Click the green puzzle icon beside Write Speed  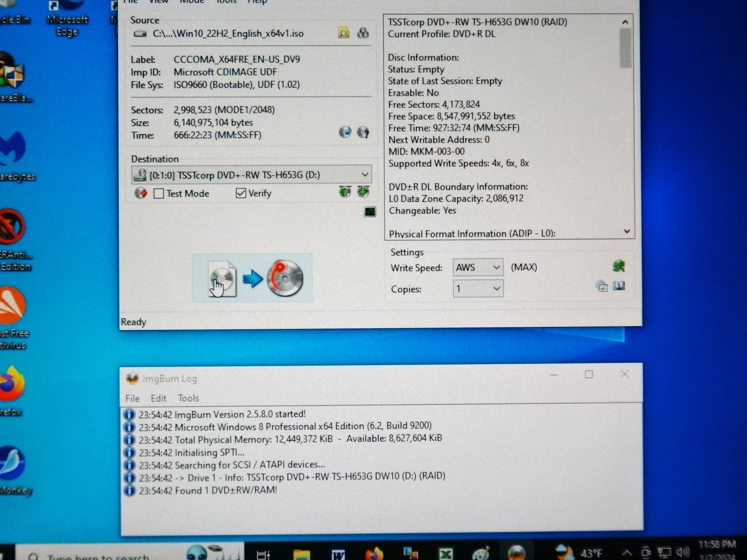619,266
